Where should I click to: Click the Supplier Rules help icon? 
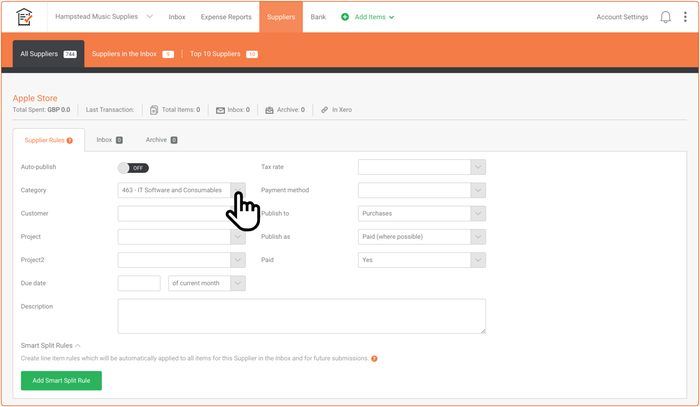click(x=70, y=141)
